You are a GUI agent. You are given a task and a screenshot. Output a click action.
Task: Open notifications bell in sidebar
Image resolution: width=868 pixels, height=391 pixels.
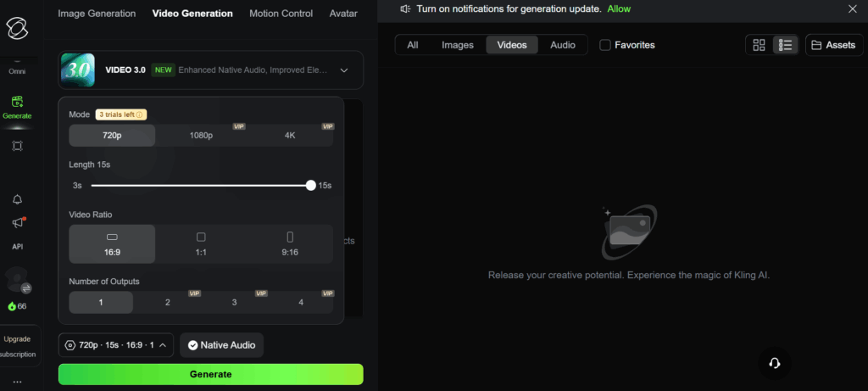pos(17,199)
